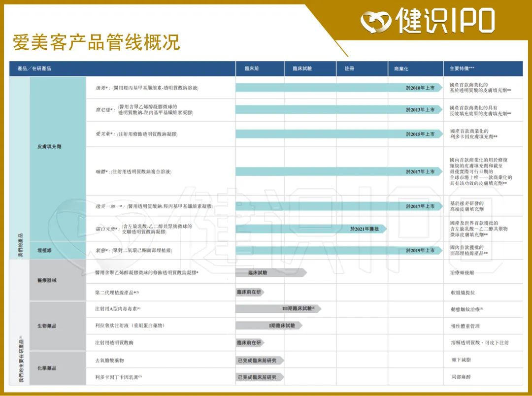Click the 逸美一加一 product row text
The image size is (532, 396).
(x=154, y=206)
